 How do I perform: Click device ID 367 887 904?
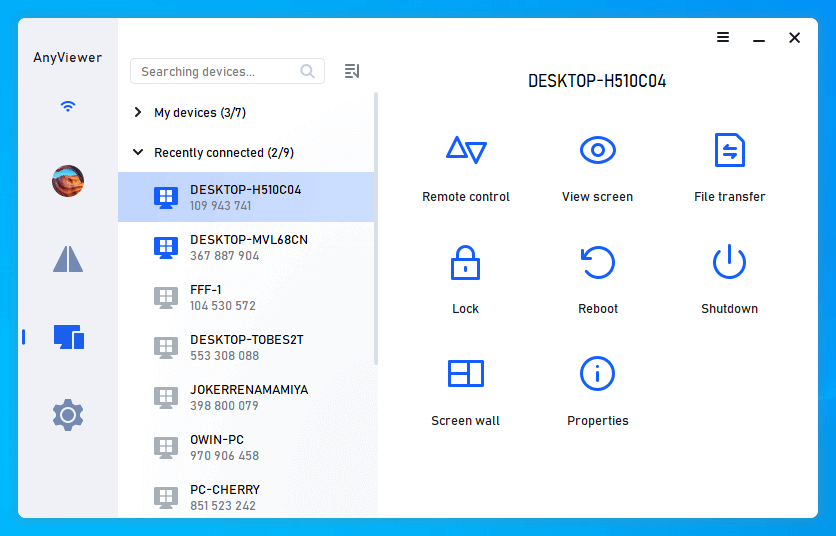click(x=224, y=256)
